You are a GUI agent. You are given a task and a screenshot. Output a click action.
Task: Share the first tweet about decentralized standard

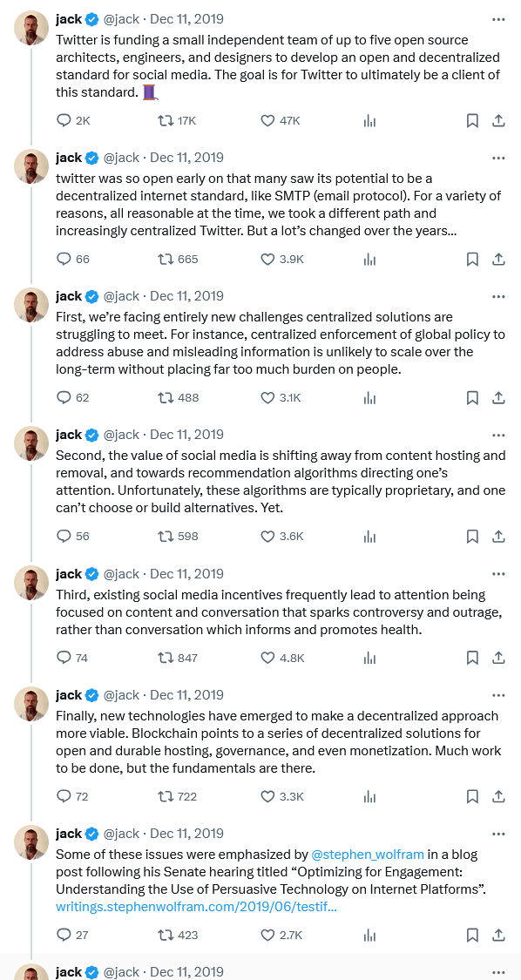498,120
